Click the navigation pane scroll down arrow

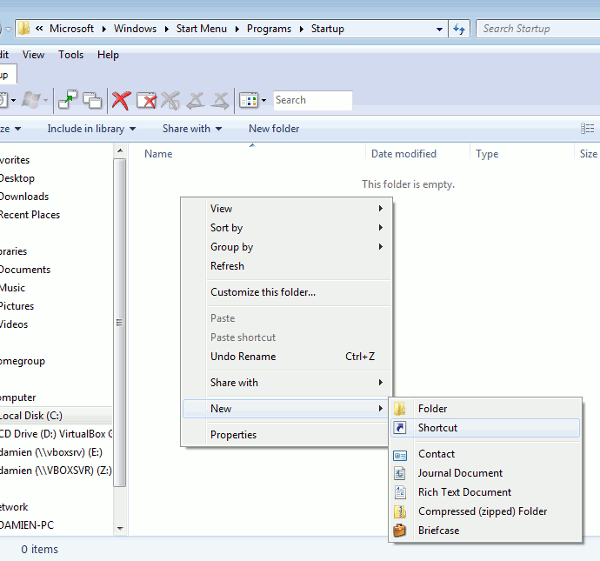(120, 528)
